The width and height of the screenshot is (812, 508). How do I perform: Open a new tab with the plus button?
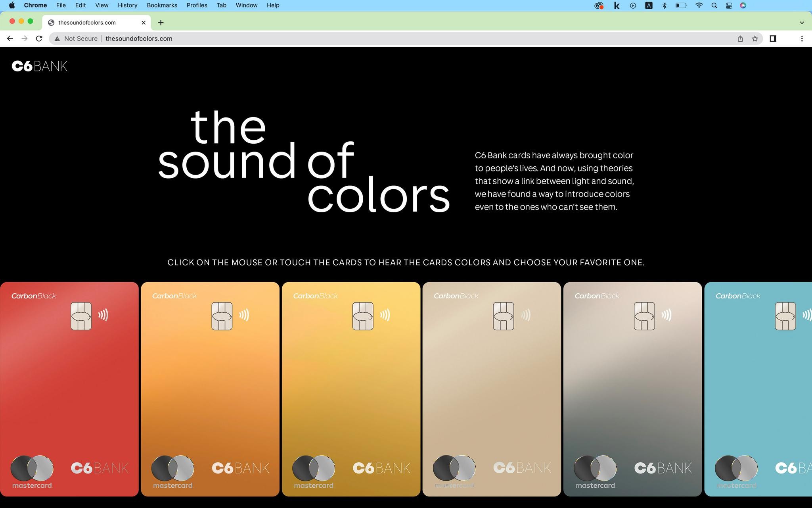coord(161,23)
